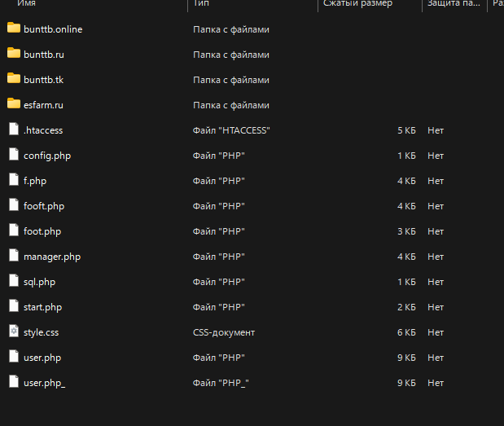Click the bunttb.tk folder icon

coord(13,79)
